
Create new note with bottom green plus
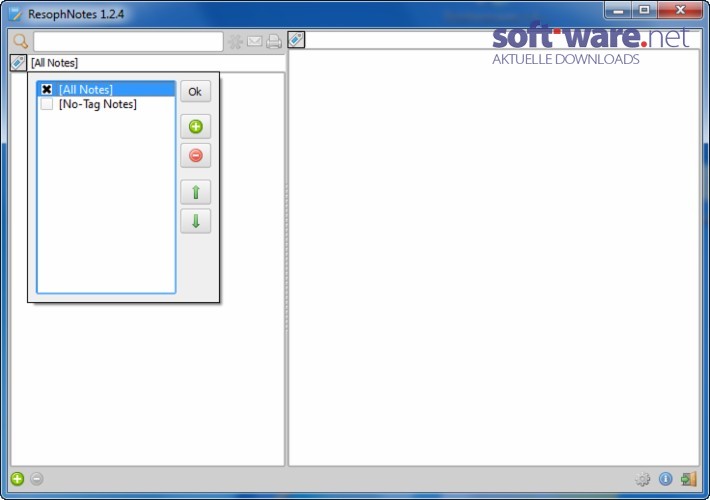coord(17,479)
